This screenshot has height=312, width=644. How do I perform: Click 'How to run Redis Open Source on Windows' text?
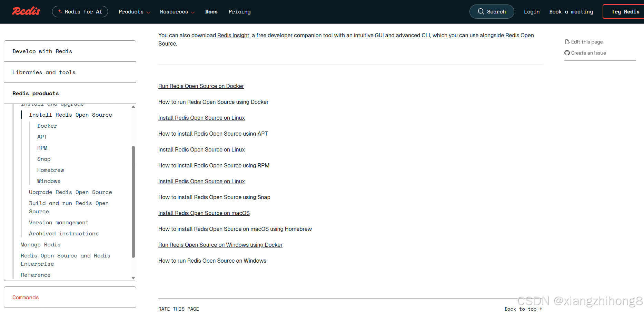[x=212, y=261]
